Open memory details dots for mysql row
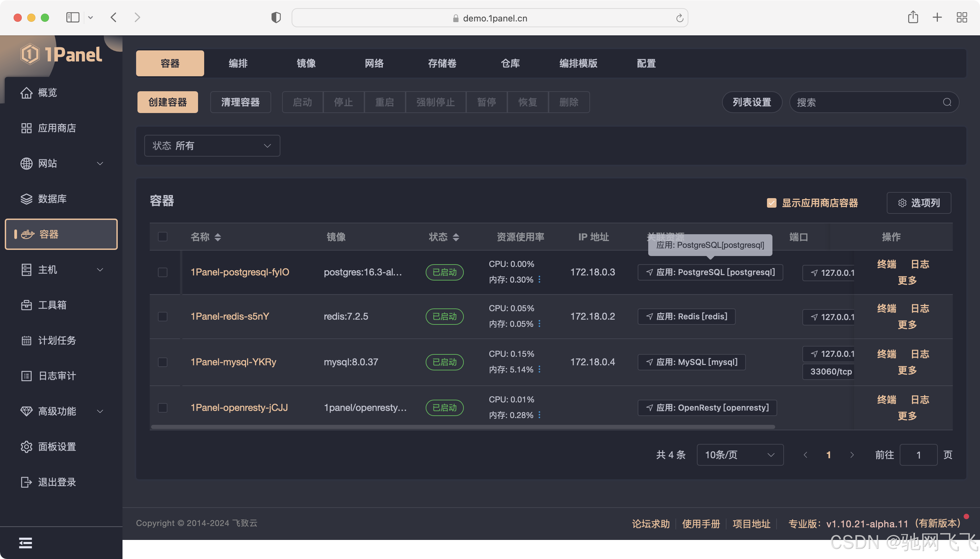 [x=539, y=369]
